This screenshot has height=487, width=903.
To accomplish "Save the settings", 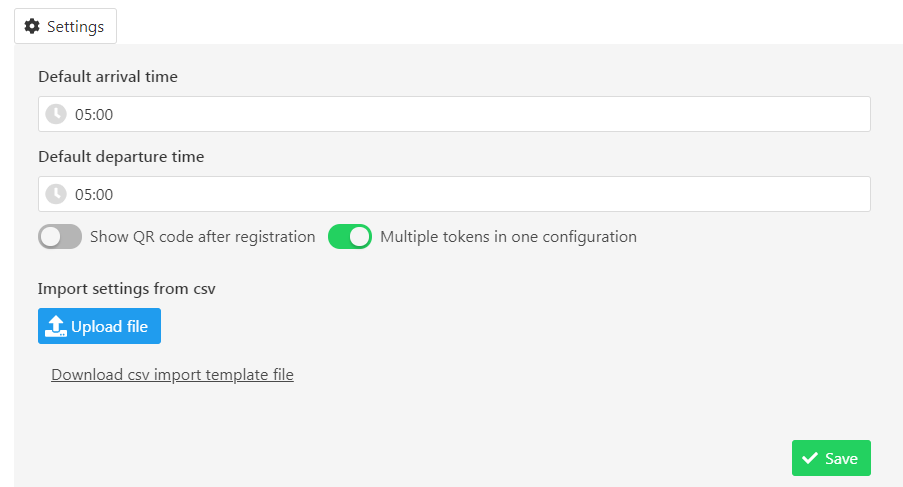I will coord(831,458).
